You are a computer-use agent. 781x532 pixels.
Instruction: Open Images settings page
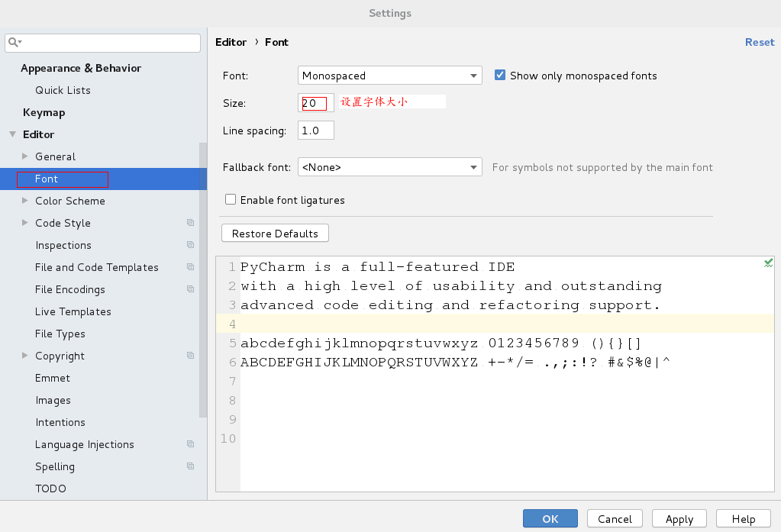pos(53,400)
